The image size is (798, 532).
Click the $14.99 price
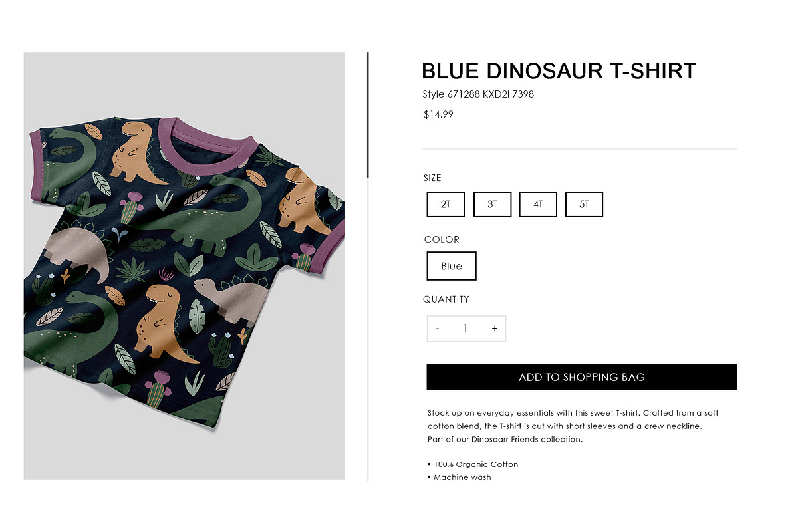pyautogui.click(x=439, y=114)
